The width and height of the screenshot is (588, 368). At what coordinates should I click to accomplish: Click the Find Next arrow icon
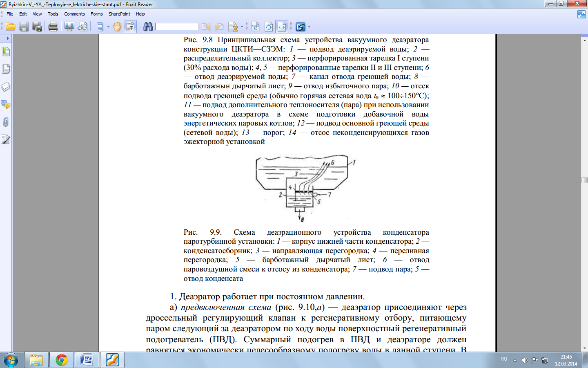tap(219, 27)
